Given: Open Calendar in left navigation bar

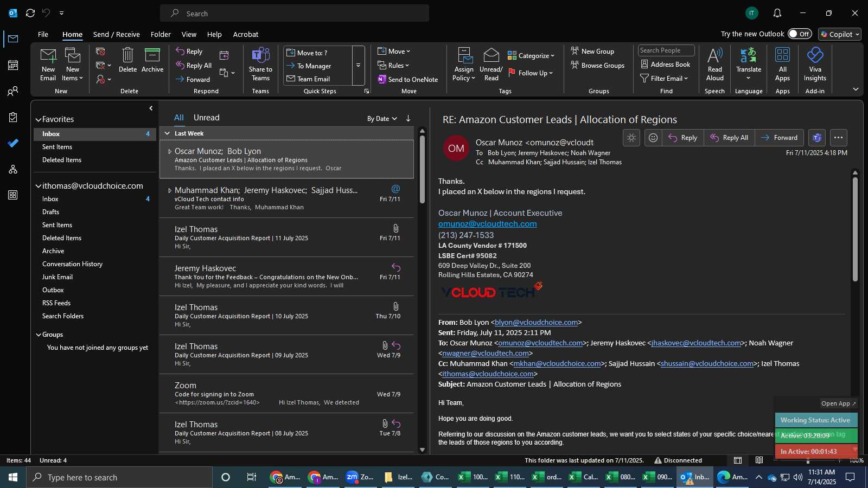Looking at the screenshot, I should pos(13,65).
